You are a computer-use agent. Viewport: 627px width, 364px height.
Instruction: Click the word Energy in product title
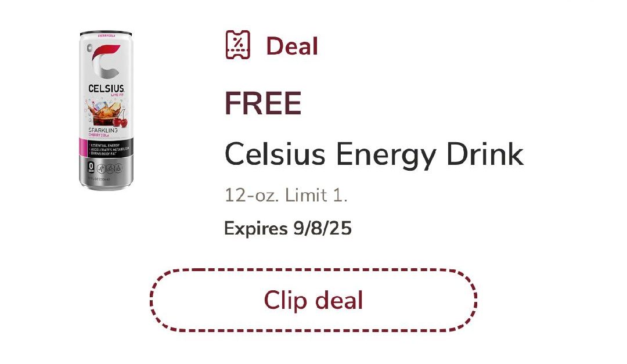[x=385, y=155]
